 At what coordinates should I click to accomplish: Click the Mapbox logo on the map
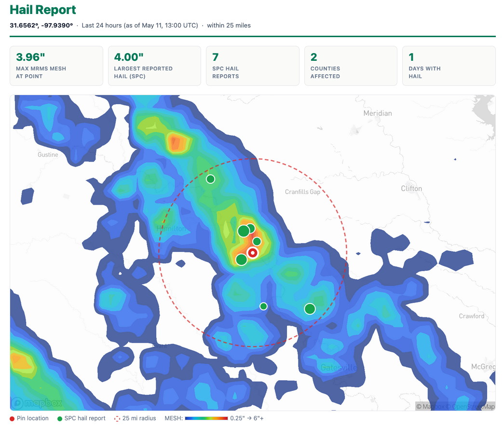coord(37,402)
